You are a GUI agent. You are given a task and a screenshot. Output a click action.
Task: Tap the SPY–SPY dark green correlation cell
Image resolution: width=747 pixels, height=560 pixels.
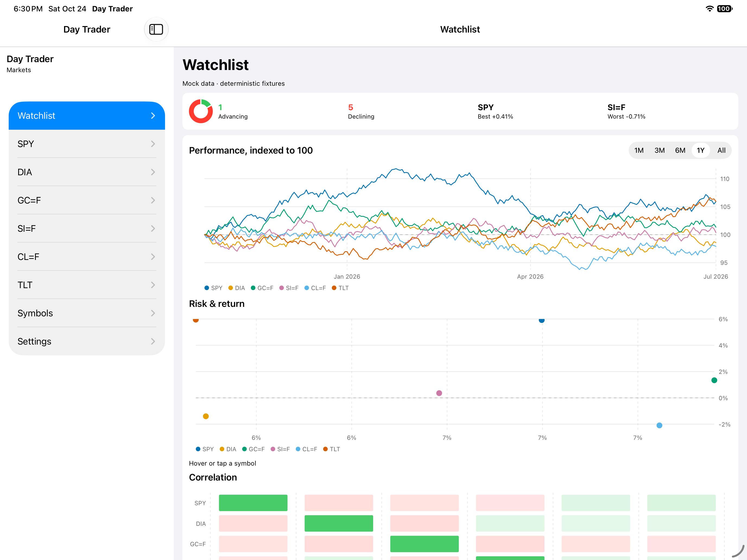tap(253, 502)
